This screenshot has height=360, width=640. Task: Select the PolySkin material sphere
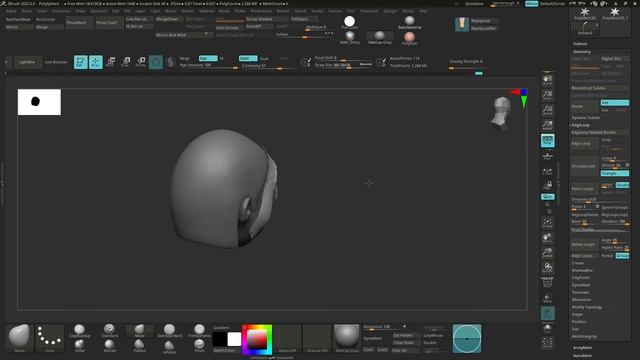coord(409,39)
